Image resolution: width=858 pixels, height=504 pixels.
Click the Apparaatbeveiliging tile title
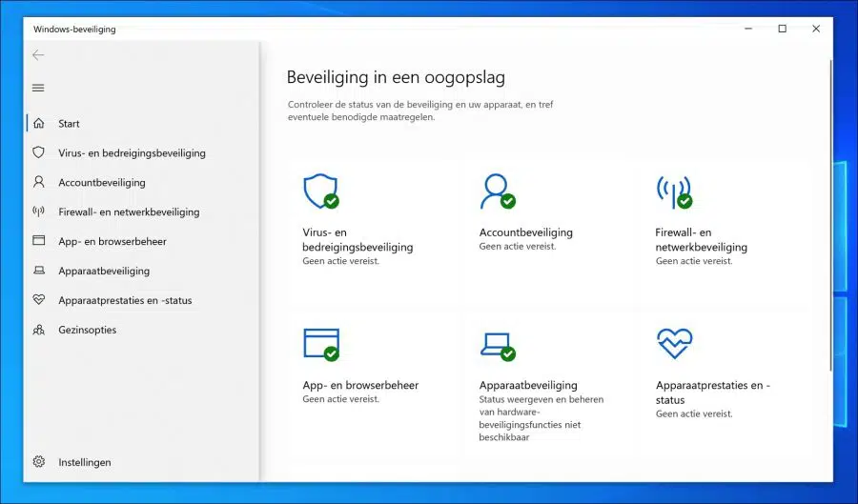pos(528,385)
